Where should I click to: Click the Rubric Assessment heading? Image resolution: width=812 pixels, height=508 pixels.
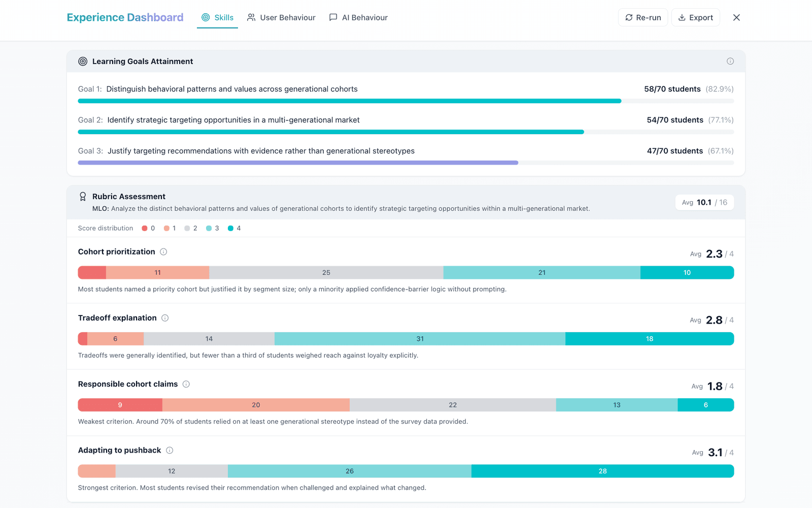pyautogui.click(x=129, y=197)
